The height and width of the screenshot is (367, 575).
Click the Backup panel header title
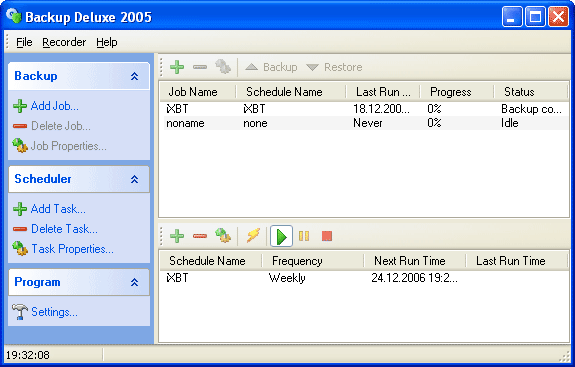pos(36,76)
